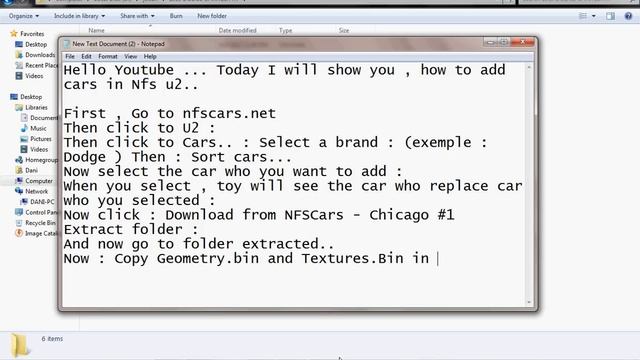
Task: Select Favorites in navigation pane
Action: (32, 34)
